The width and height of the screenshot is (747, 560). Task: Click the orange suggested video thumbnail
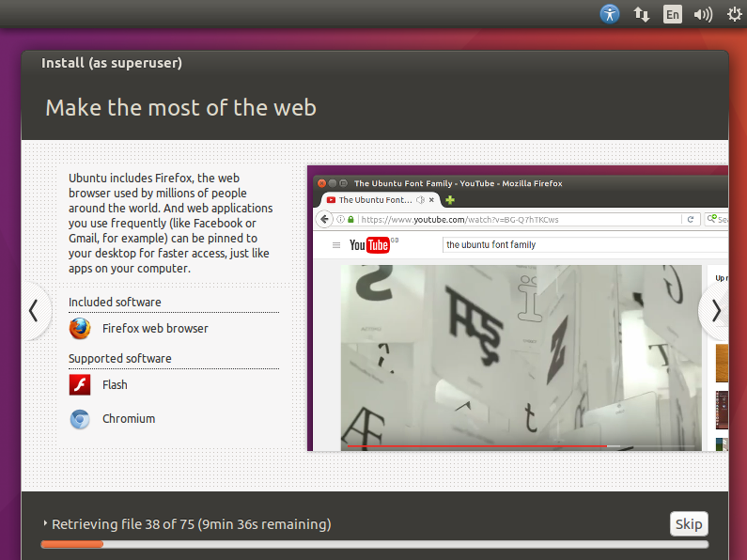click(722, 364)
